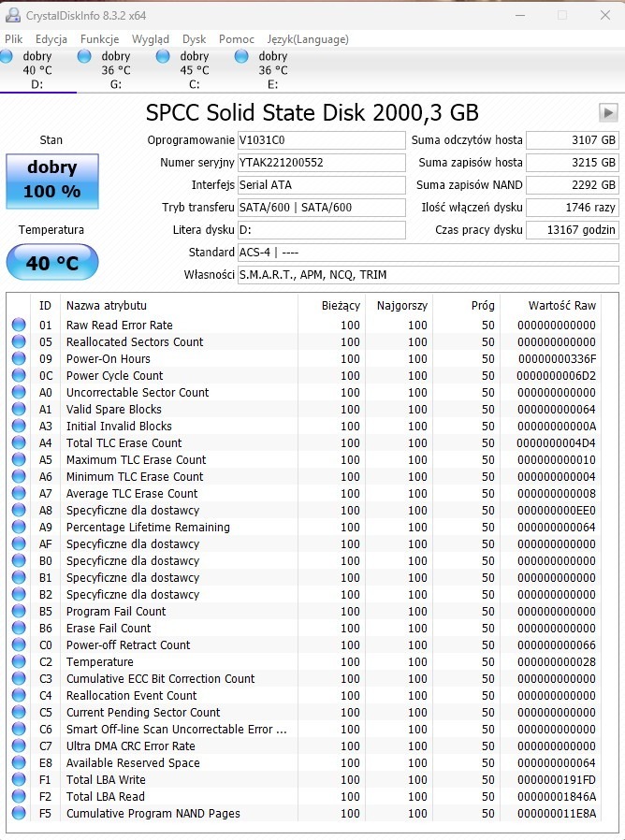
Task: Click raw value 0000000191FD
Action: point(557,779)
